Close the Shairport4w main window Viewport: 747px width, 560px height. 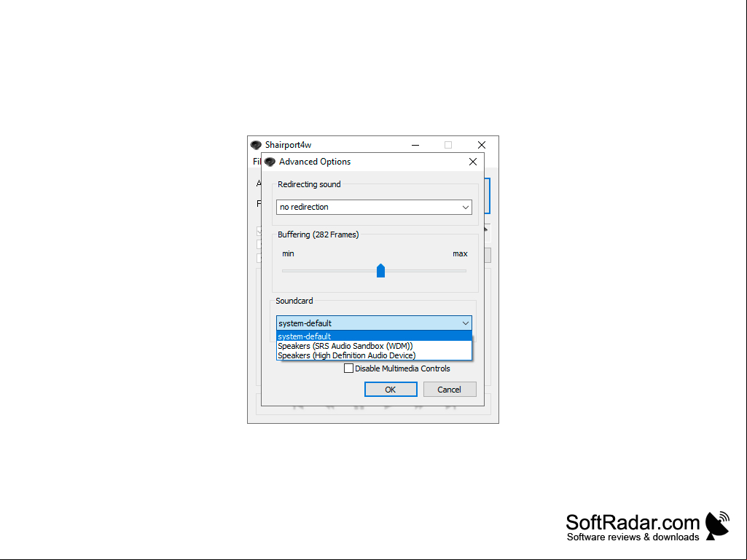pos(482,145)
